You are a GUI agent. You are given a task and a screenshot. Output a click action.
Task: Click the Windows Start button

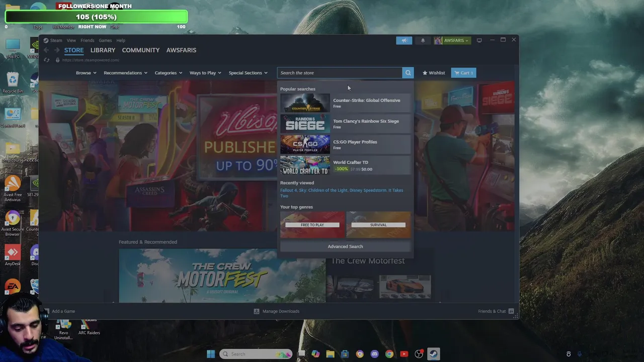[211, 354]
